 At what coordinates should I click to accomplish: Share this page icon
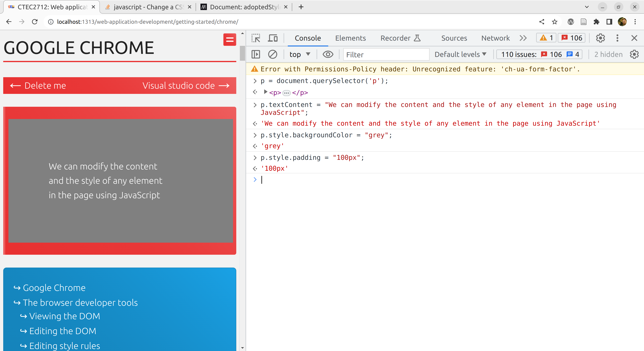pos(542,22)
